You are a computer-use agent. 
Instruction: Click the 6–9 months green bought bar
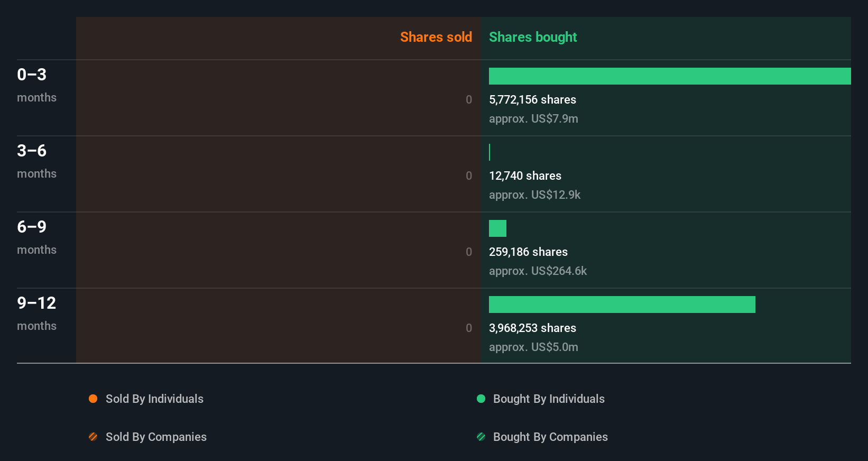pos(497,228)
